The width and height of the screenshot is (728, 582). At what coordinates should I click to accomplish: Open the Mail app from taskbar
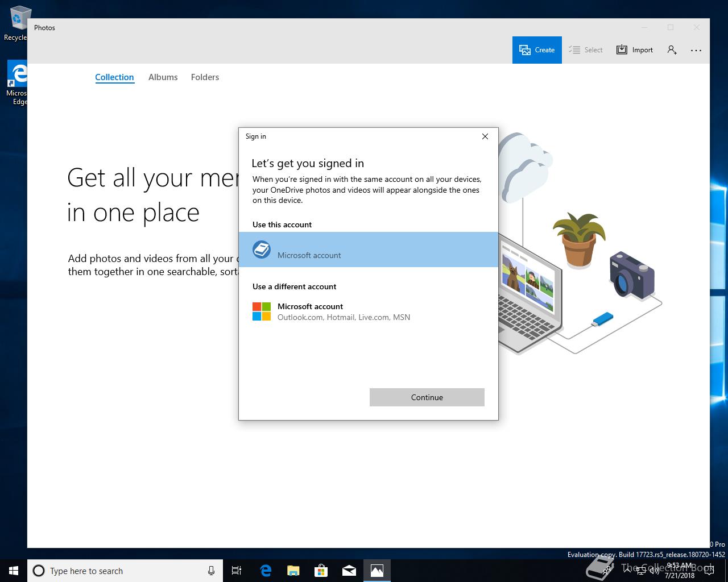pyautogui.click(x=349, y=571)
